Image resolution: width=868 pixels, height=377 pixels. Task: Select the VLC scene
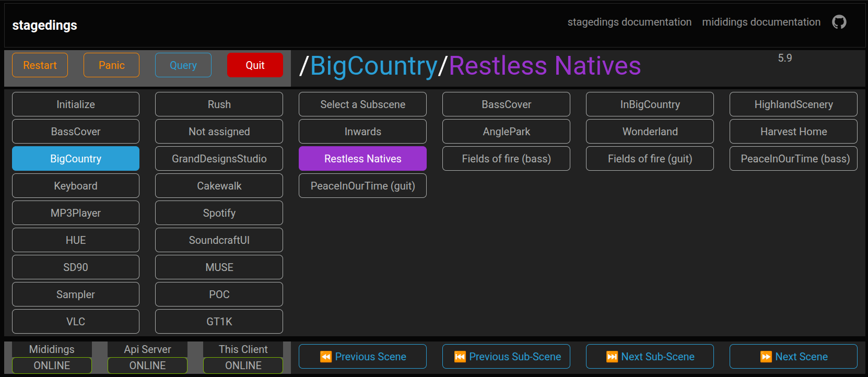pos(76,322)
